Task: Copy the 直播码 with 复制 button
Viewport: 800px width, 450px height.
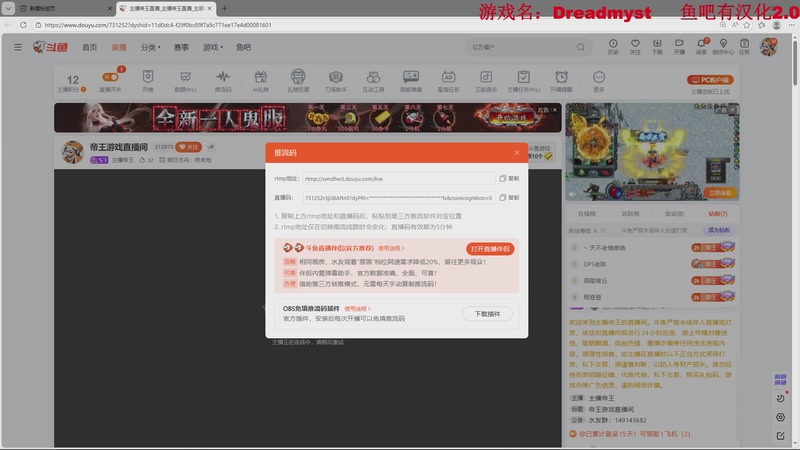Action: click(509, 197)
